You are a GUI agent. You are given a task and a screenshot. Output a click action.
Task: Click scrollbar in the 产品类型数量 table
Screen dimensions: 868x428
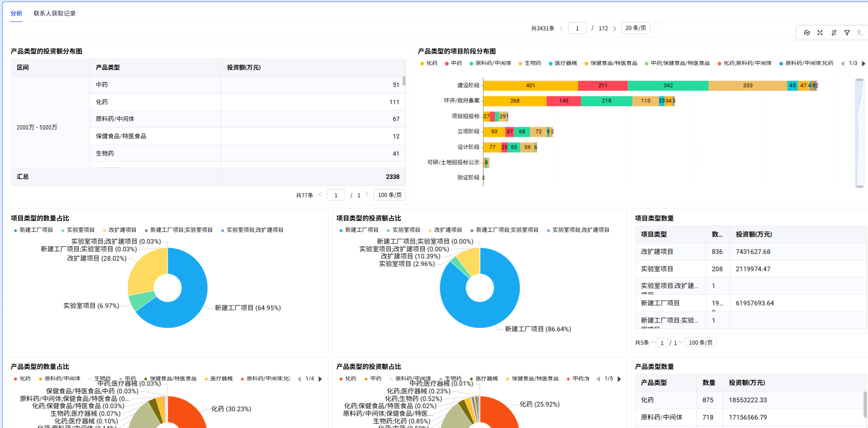(865, 405)
